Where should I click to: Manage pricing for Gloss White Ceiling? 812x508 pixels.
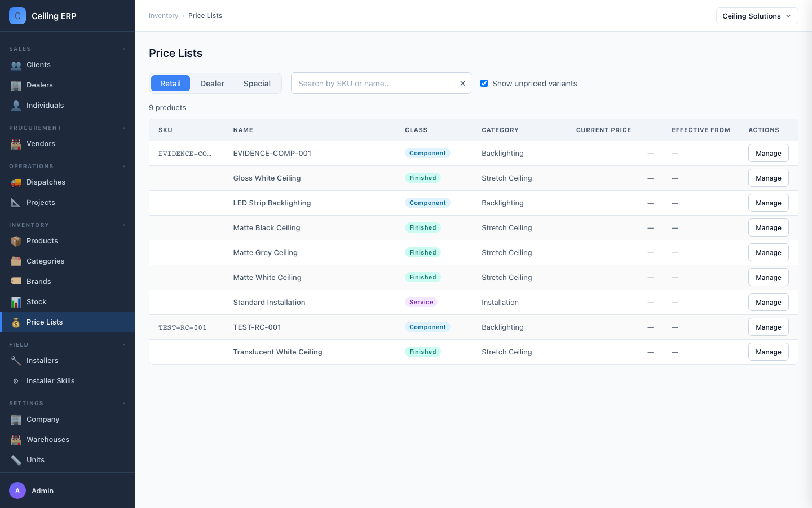pyautogui.click(x=768, y=178)
